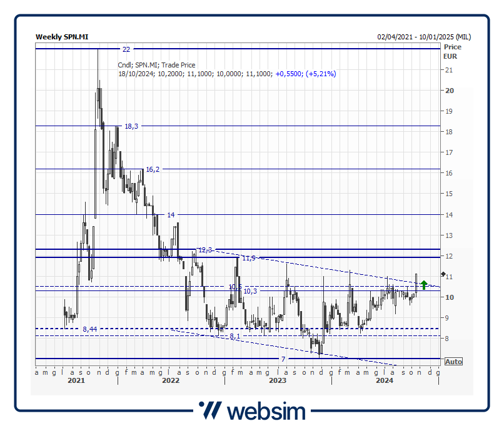This screenshot has height=426, width=504.
Task: Click the 12,3 trendline start label
Action: tap(205, 250)
